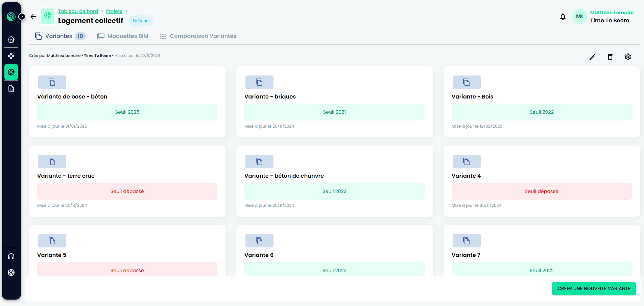Open the notifications bell
The image size is (644, 306).
coord(563,17)
